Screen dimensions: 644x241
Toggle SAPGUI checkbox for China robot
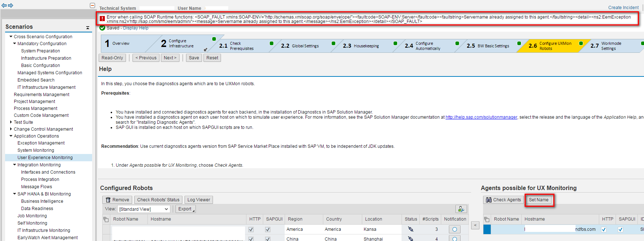pyautogui.click(x=268, y=239)
